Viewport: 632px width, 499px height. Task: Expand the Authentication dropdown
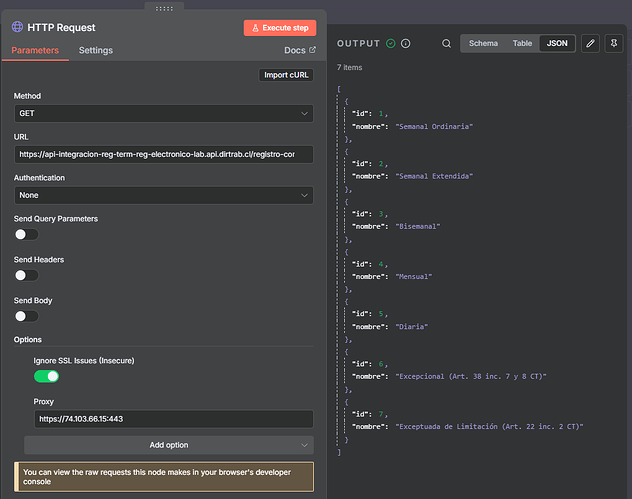point(163,195)
